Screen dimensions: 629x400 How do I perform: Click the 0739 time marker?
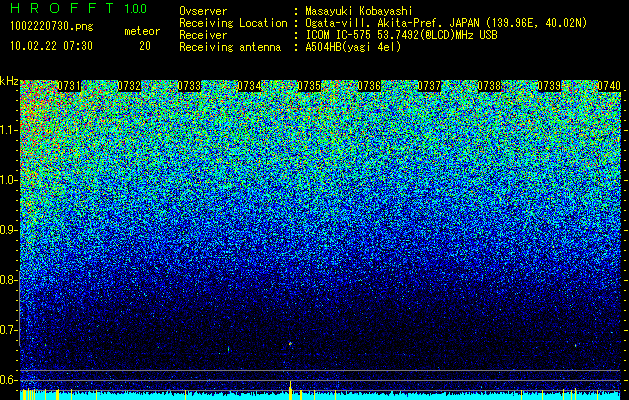click(549, 86)
